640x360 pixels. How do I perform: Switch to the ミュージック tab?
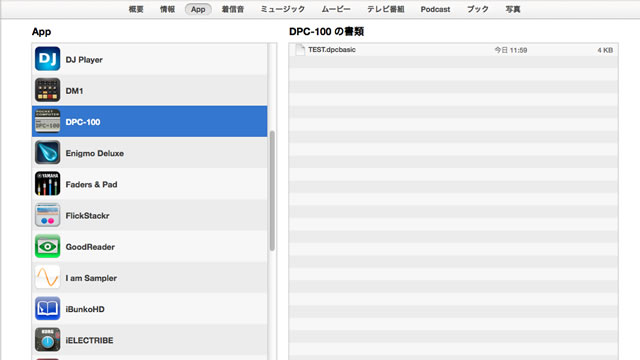click(x=282, y=9)
